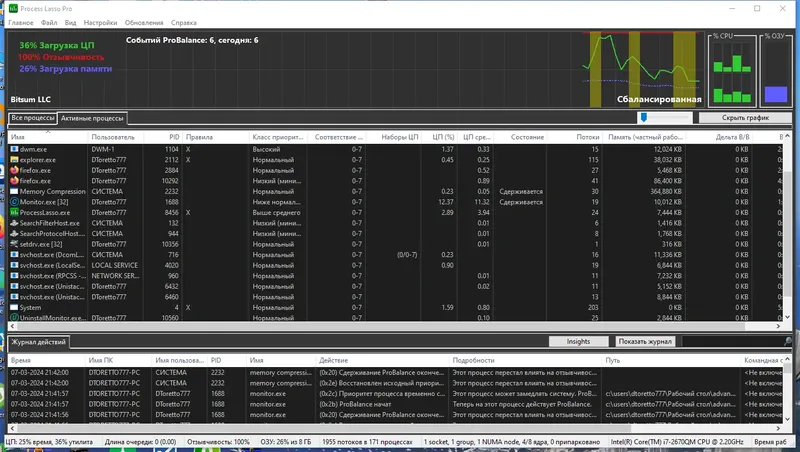The width and height of the screenshot is (800, 452).
Task: Select the explorer.exe process icon
Action: click(x=14, y=160)
